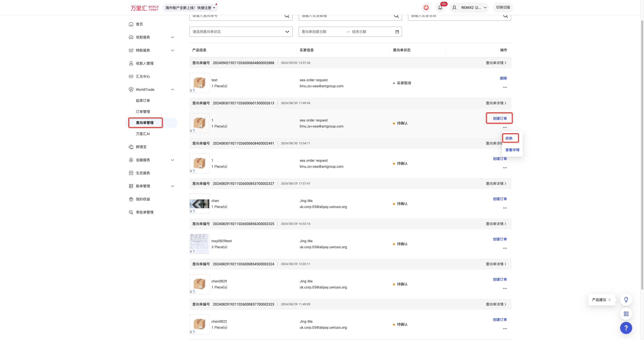The image size is (644, 340).
Task: Click search icon in buyer email field
Action: click(x=396, y=16)
